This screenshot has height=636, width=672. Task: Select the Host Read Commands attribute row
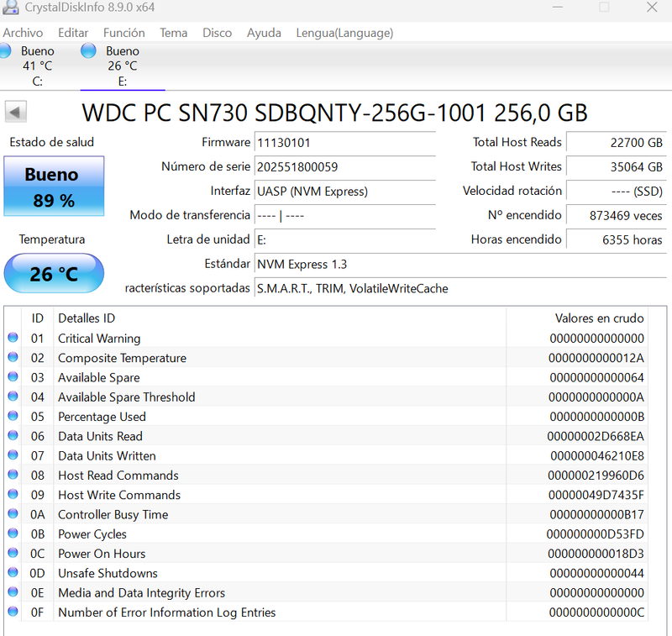[x=326, y=476]
